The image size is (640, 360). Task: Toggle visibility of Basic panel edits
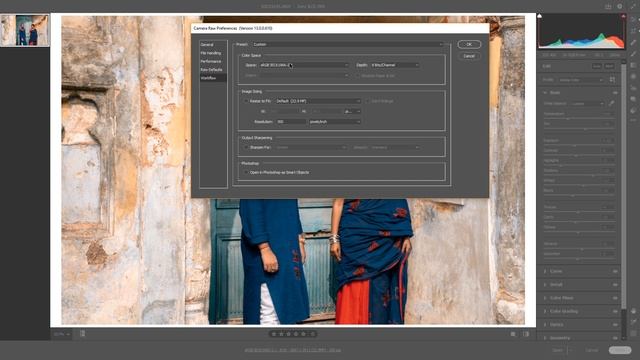click(615, 93)
